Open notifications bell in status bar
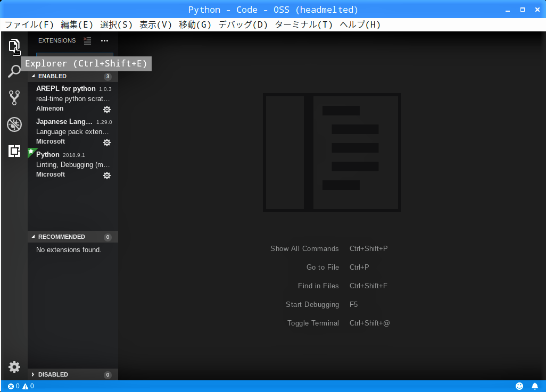546x392 pixels. 535,386
